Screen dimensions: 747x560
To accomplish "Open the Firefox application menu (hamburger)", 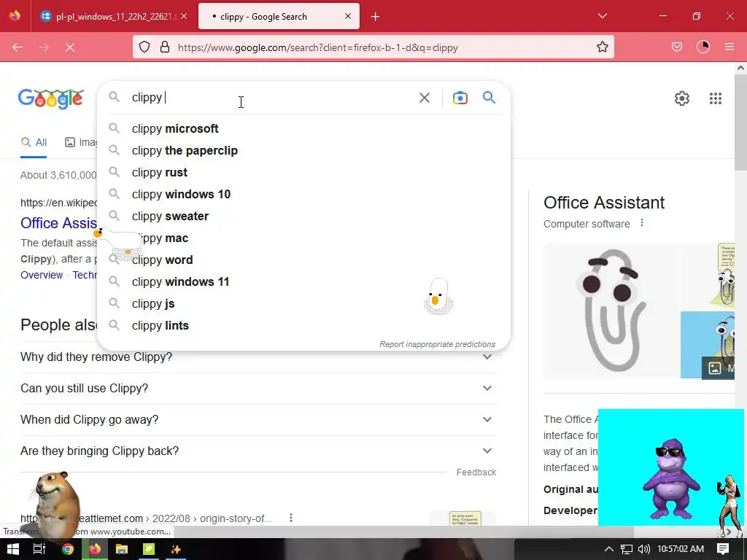I will [x=729, y=47].
